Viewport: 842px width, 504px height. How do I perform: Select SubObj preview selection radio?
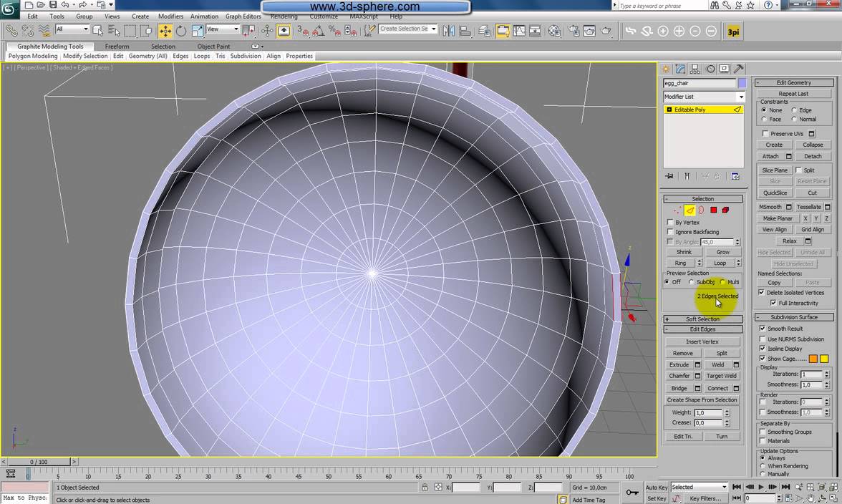[692, 282]
